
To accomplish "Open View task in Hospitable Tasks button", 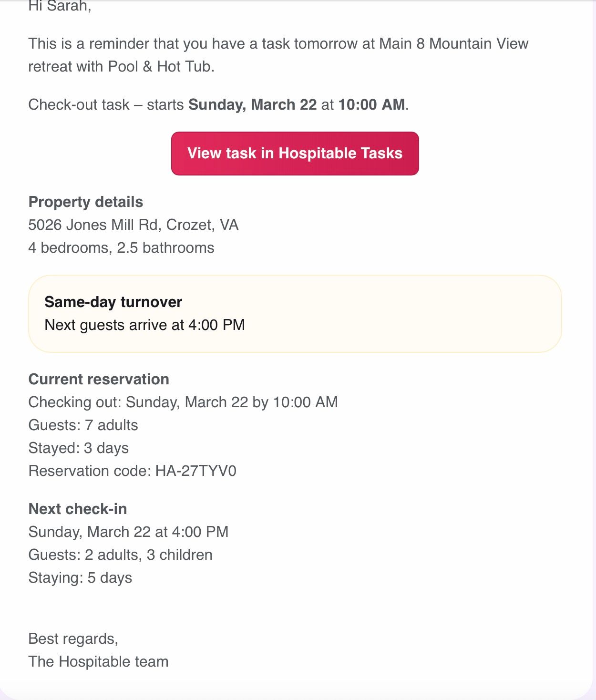I will 295,154.
